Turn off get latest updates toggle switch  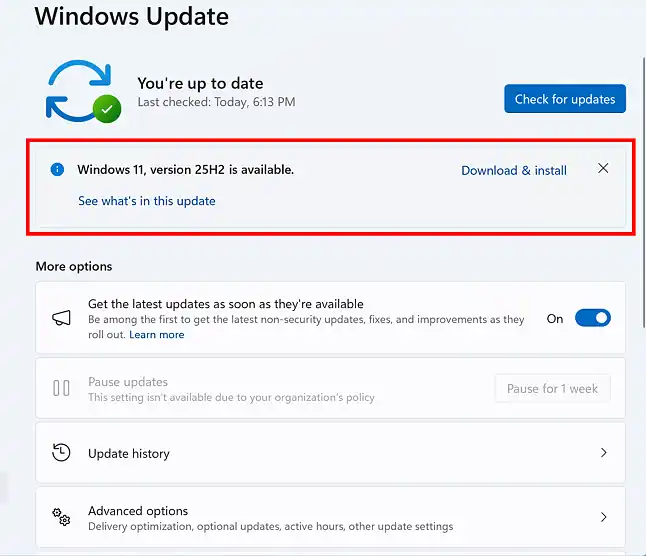(x=592, y=318)
